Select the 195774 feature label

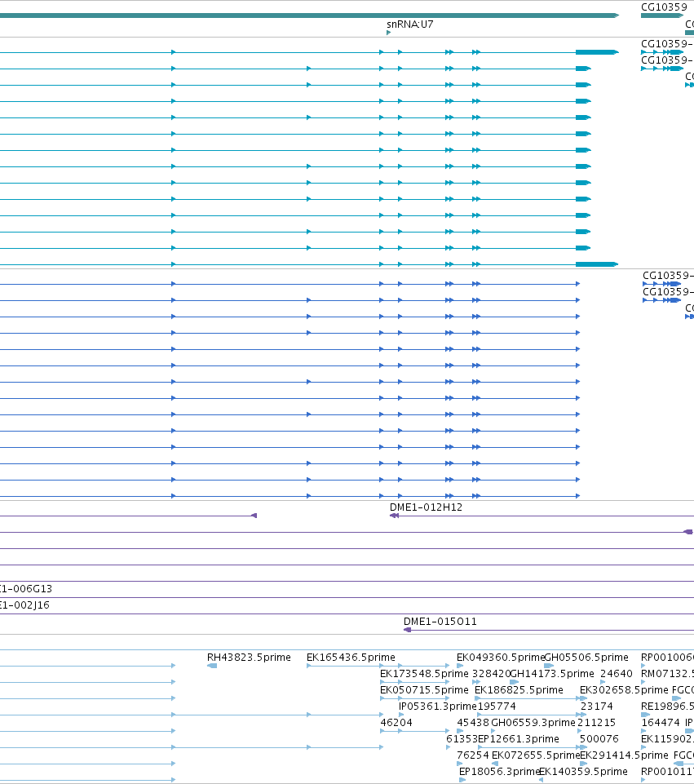(x=497, y=706)
